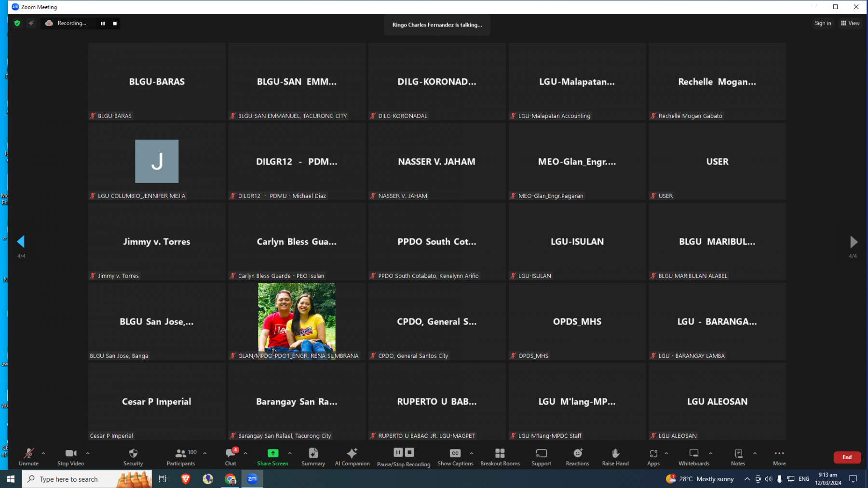Stop the recording from bottom toolbar
868x488 pixels.
[x=409, y=452]
